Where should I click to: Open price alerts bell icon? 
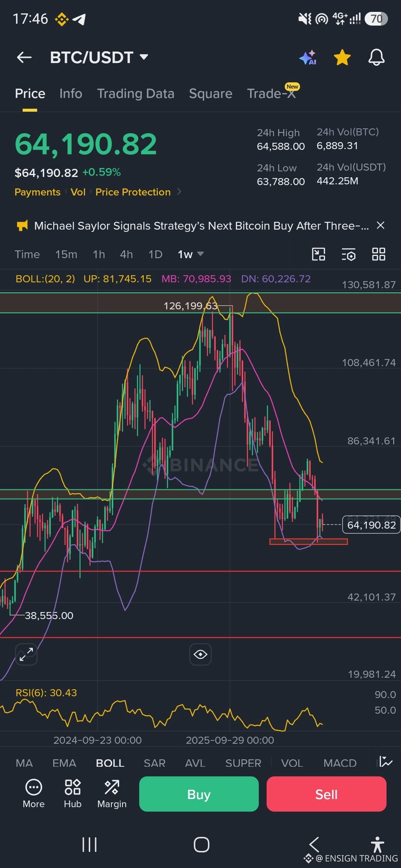[376, 57]
